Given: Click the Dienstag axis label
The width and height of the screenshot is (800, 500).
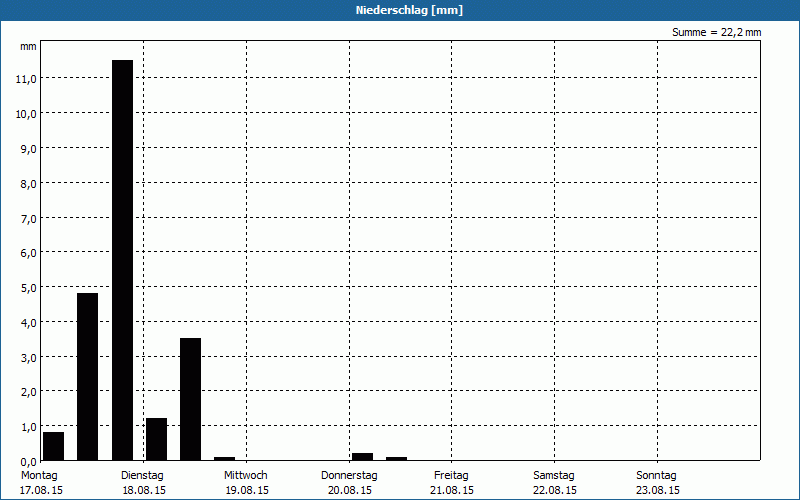Looking at the screenshot, I should pos(142,476).
